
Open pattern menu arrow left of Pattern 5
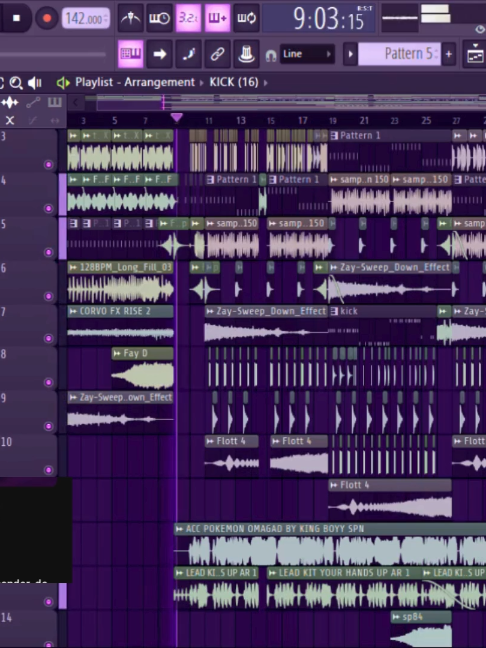pyautogui.click(x=350, y=54)
